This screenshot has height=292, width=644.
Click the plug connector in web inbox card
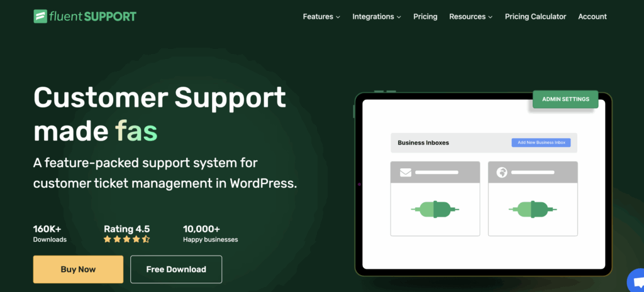pyautogui.click(x=533, y=209)
